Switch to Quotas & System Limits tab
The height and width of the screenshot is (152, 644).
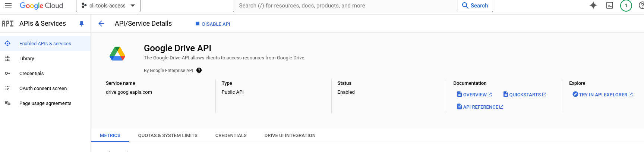(168, 136)
